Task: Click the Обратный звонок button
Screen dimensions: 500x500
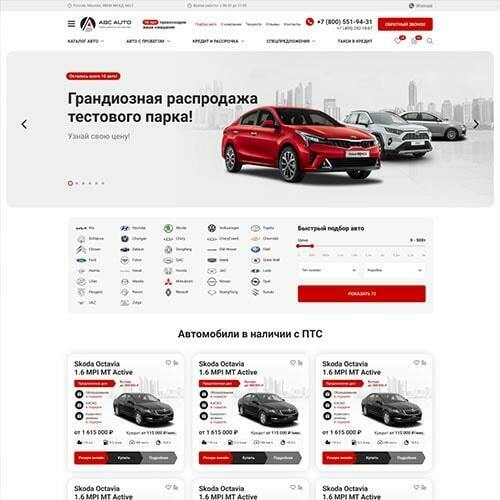Action: tap(405, 24)
